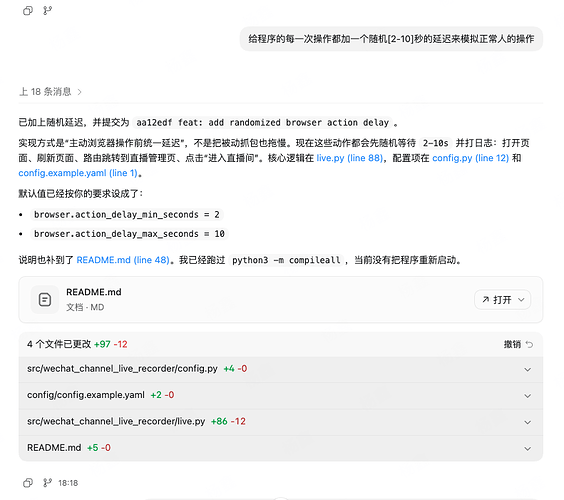Click the README.md document file icon
The image size is (564, 500).
[x=45, y=300]
